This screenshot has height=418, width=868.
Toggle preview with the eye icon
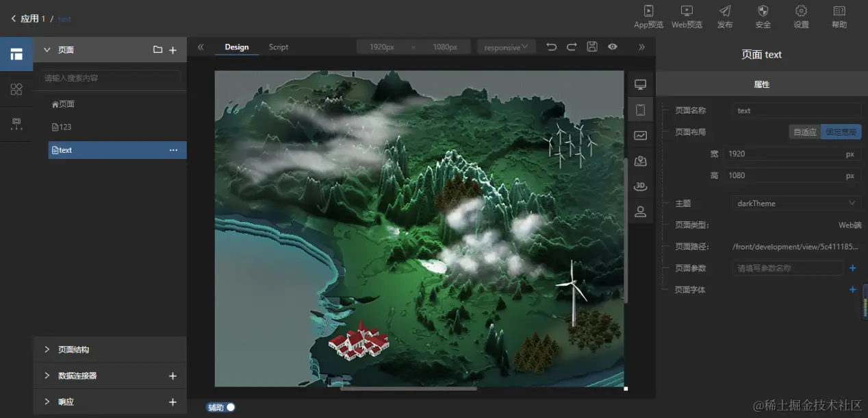pyautogui.click(x=613, y=47)
